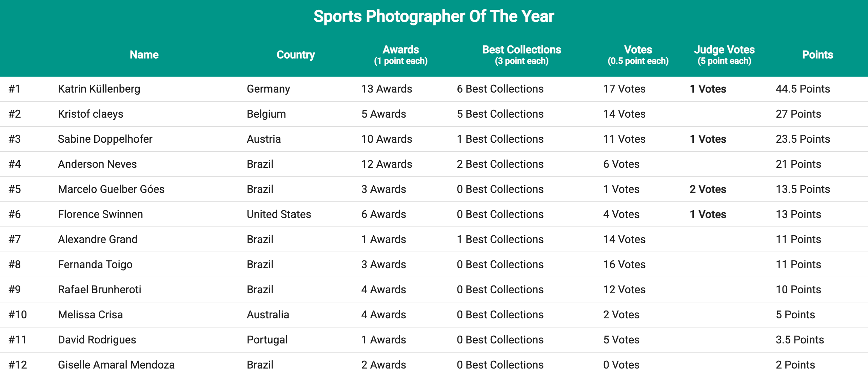Open Kristof claeys' profile name

coord(91,114)
